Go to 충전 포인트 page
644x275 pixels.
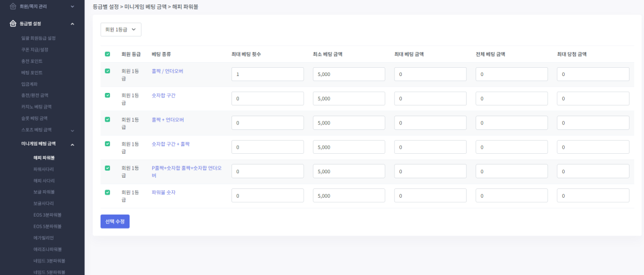[31, 61]
